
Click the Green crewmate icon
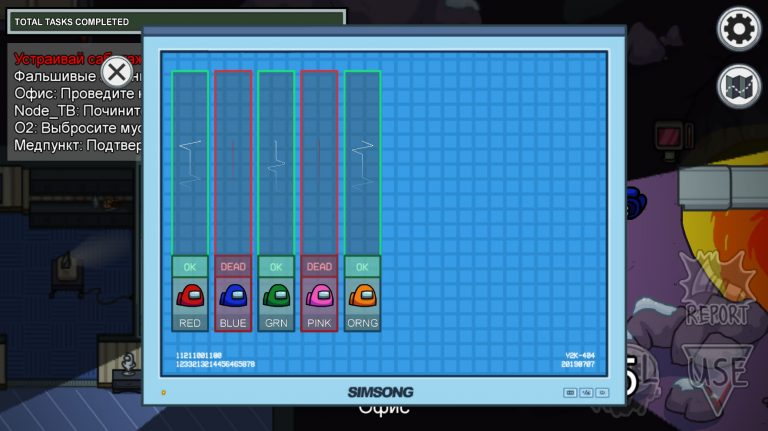276,296
